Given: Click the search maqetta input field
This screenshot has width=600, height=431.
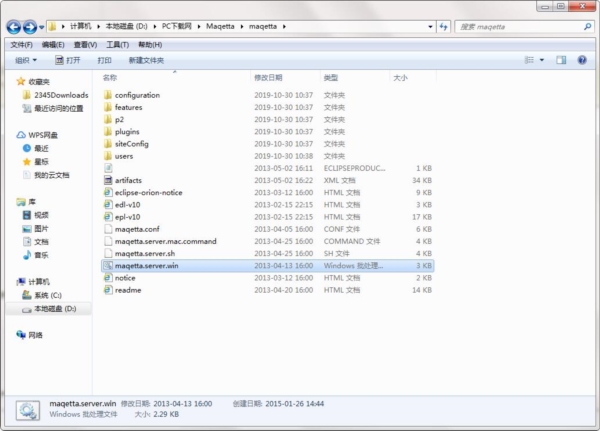Looking at the screenshot, I should 519,27.
